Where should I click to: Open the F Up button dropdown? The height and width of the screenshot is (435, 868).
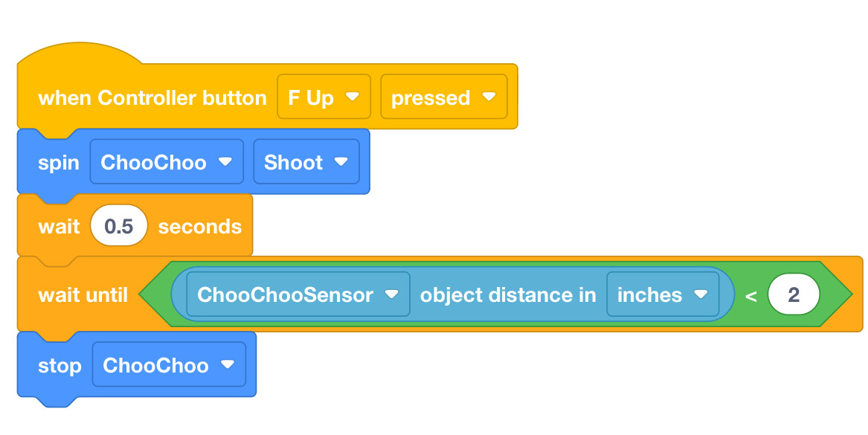point(324,97)
